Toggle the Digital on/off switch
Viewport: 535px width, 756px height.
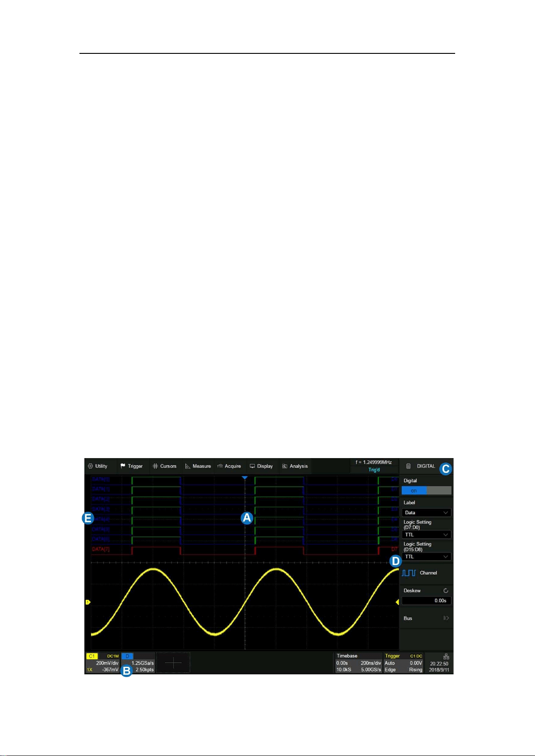tap(426, 490)
